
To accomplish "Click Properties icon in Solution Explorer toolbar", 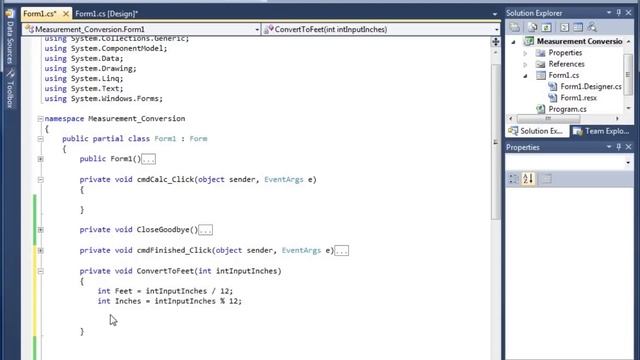I will tap(515, 27).
